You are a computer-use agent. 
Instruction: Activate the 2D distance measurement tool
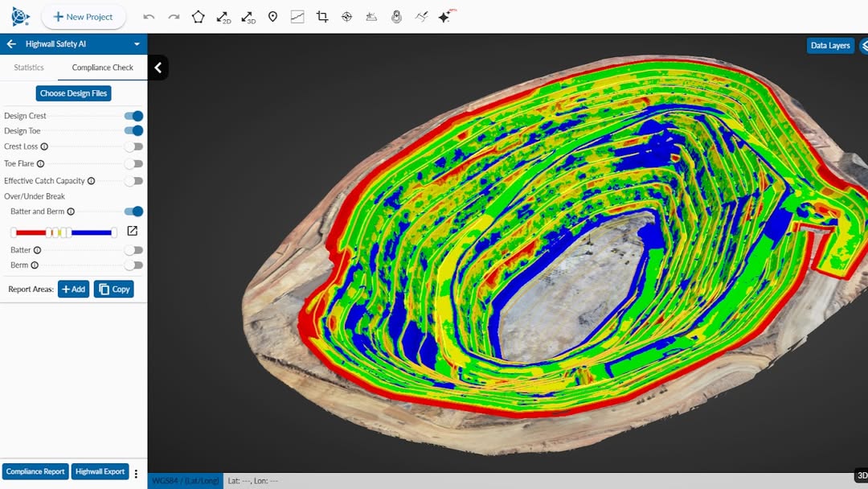(x=223, y=17)
